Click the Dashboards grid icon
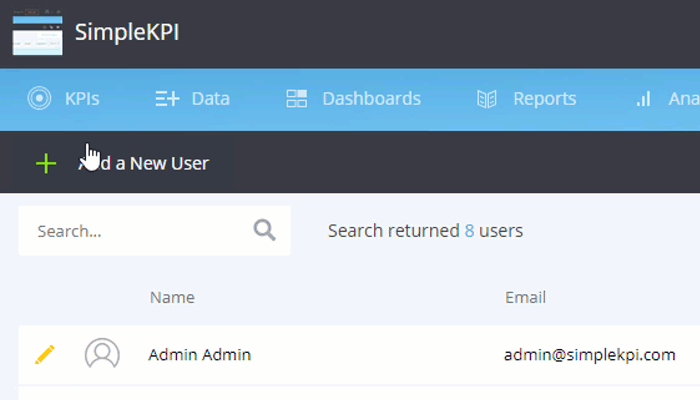Screen dimensions: 700x400 296,99
